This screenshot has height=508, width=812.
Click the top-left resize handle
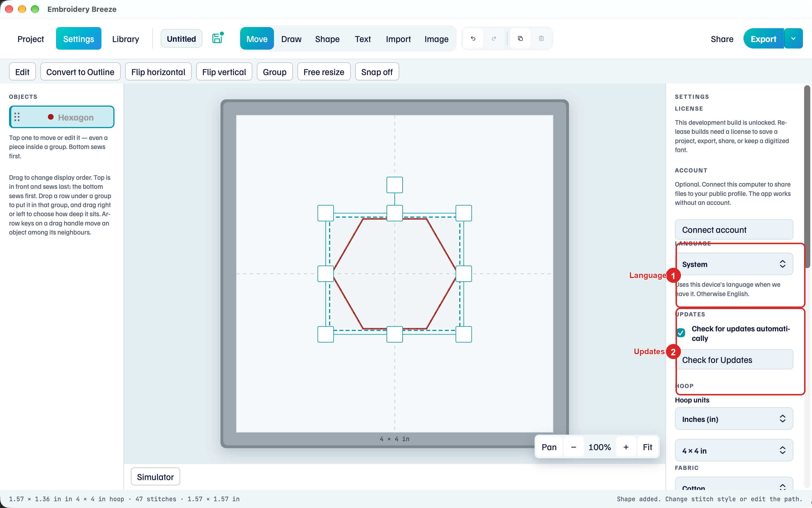(325, 213)
